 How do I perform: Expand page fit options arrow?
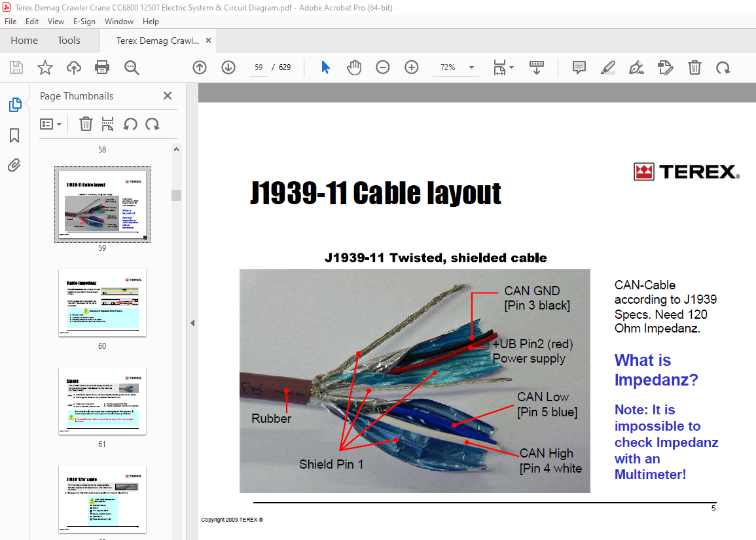pos(512,67)
